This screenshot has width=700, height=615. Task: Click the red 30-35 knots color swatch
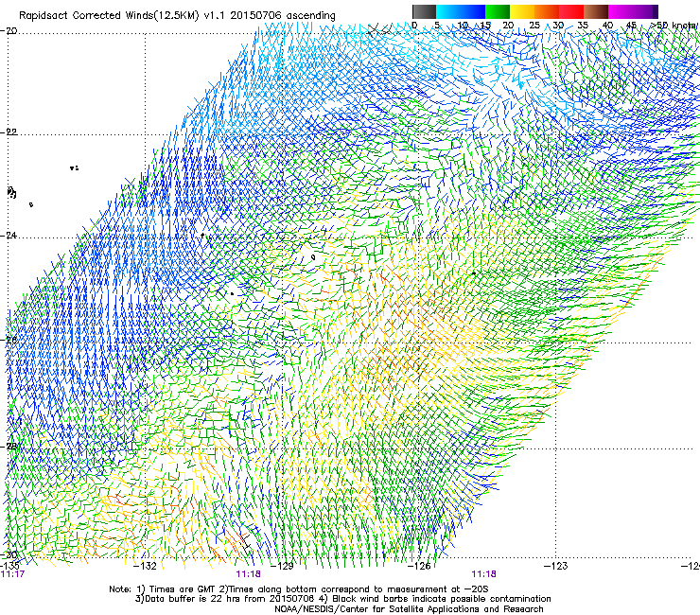click(571, 11)
